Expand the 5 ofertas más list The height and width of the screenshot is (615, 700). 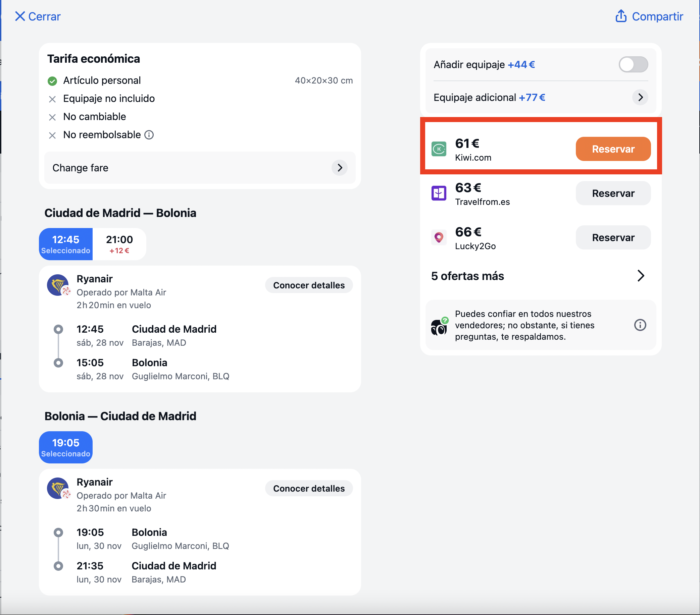pyautogui.click(x=541, y=276)
